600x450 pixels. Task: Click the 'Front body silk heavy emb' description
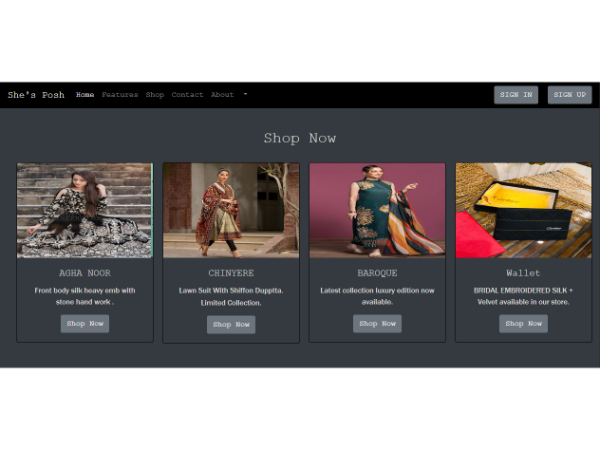click(85, 296)
